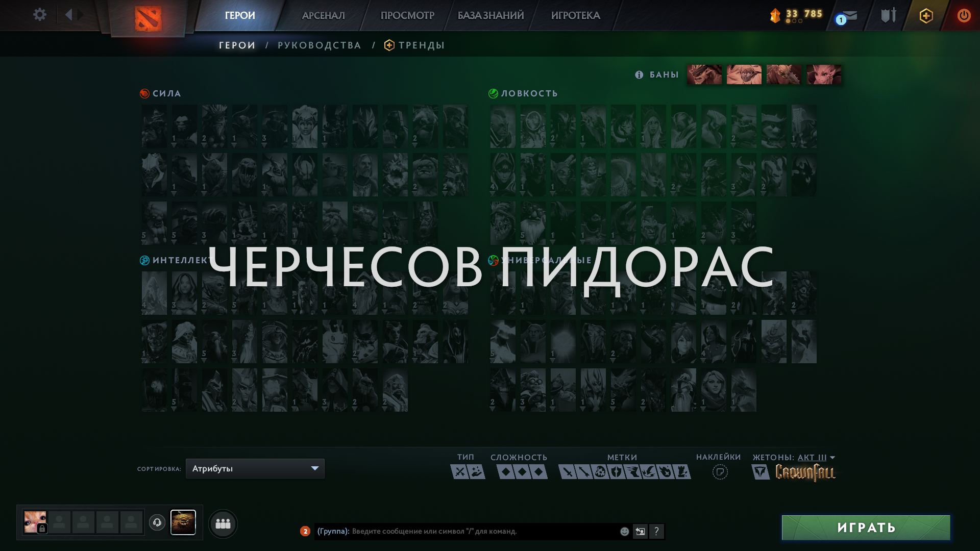Open the profile card thumbnail beside headset

(x=183, y=522)
